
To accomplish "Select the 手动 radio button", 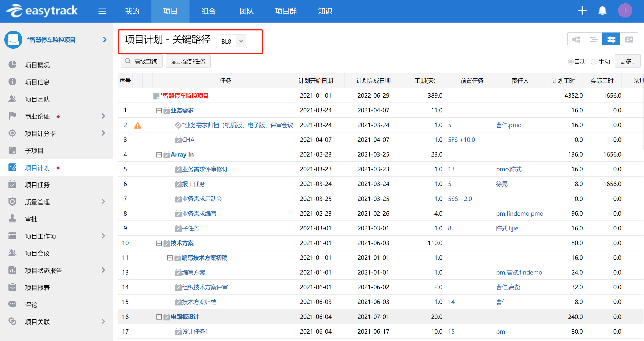I will [x=593, y=62].
